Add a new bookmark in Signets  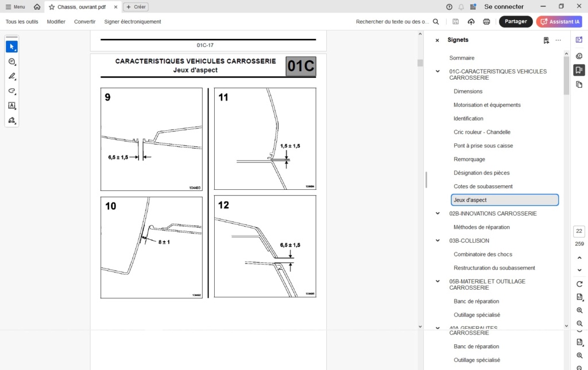(x=546, y=40)
